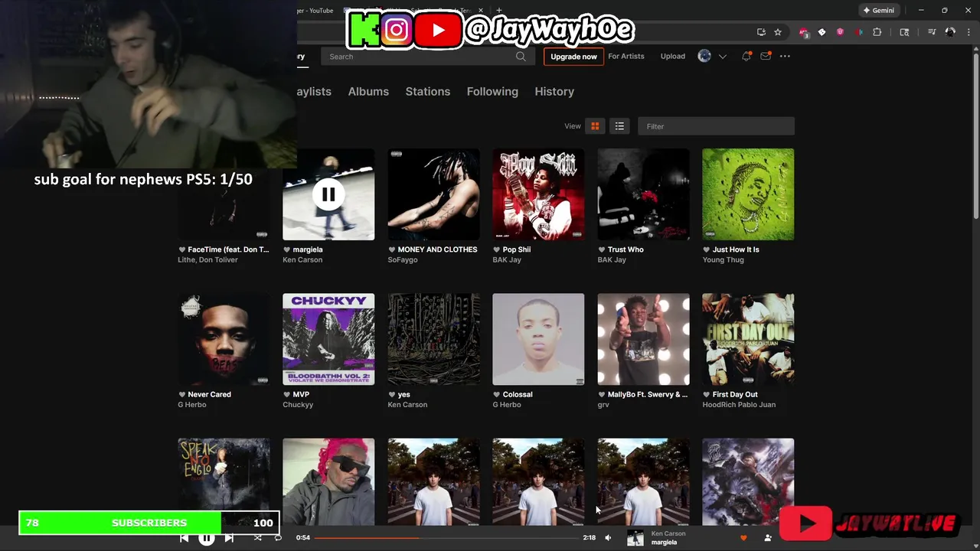Toggle shuffle in the player bar

pos(257,538)
